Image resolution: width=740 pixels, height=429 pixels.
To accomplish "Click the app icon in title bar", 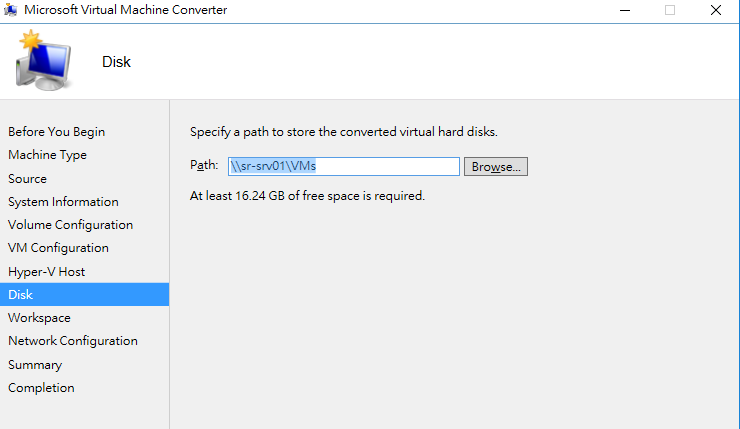I will (10, 10).
